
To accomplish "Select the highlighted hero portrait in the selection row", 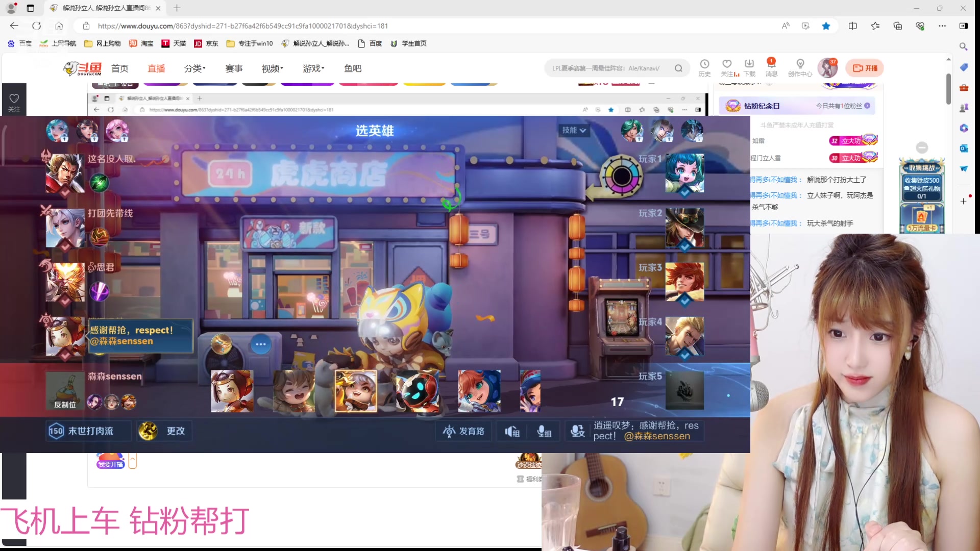I will (x=356, y=391).
